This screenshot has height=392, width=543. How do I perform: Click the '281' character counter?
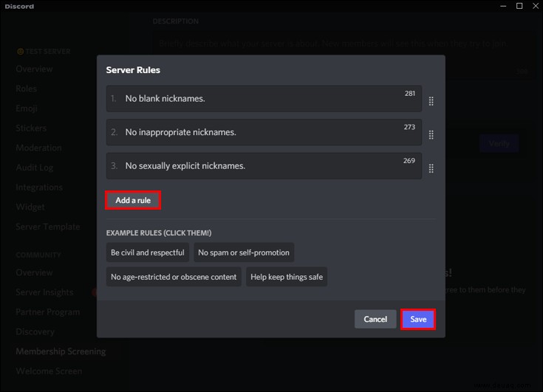[410, 94]
